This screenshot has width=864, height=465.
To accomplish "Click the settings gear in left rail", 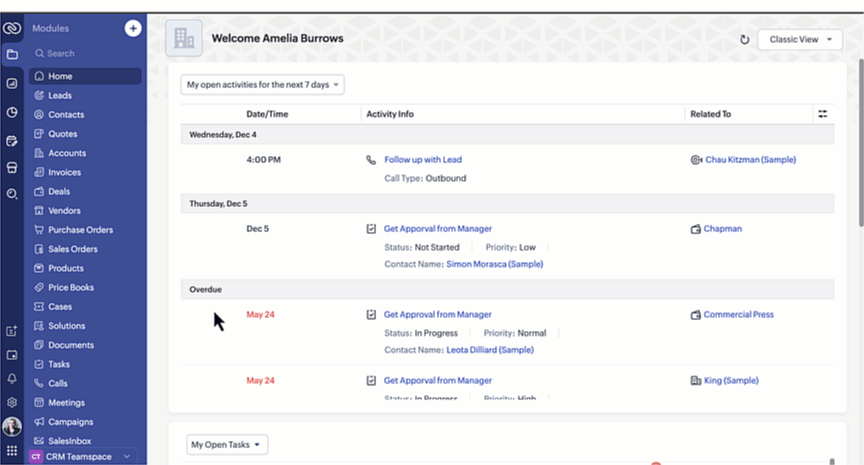I will pos(12,402).
